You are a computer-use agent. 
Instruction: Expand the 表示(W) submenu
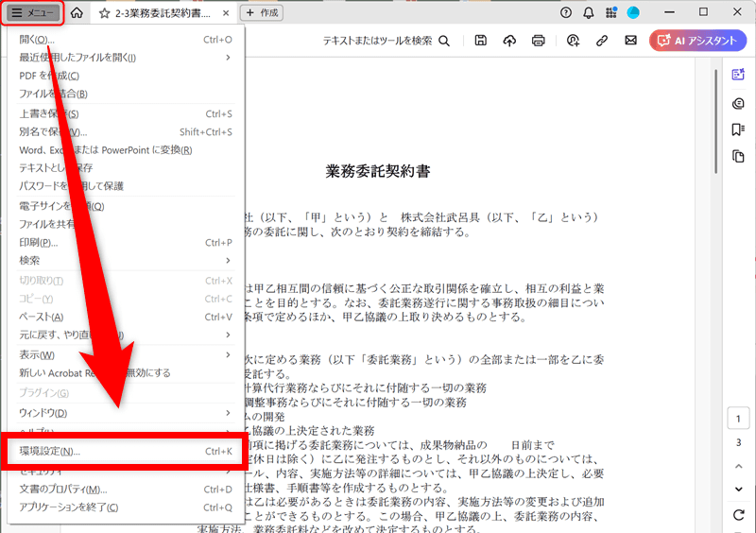[x=126, y=355]
